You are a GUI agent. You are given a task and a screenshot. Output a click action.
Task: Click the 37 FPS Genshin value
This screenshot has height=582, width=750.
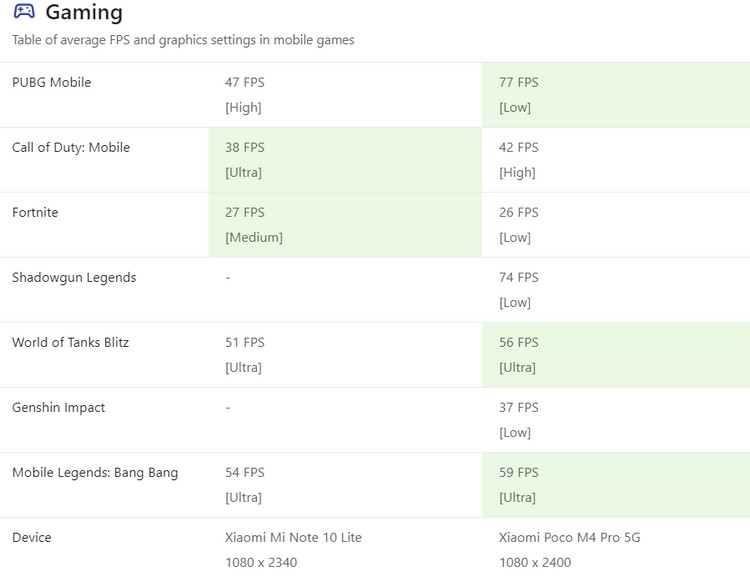click(x=519, y=407)
